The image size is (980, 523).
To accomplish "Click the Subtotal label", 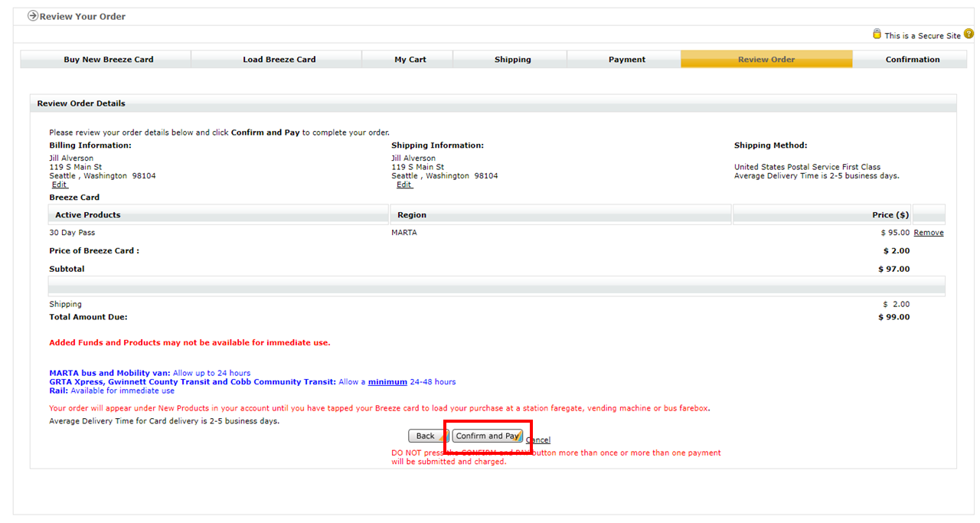I will [67, 269].
